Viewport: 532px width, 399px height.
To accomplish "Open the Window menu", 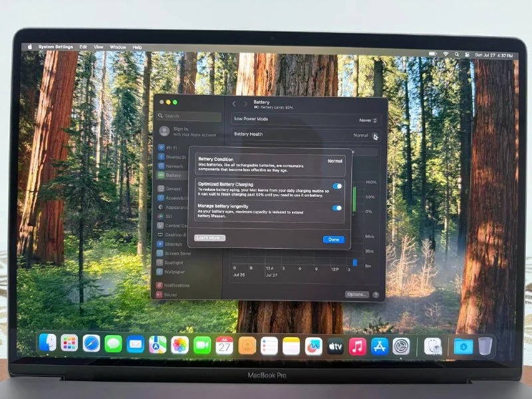I will [x=118, y=47].
